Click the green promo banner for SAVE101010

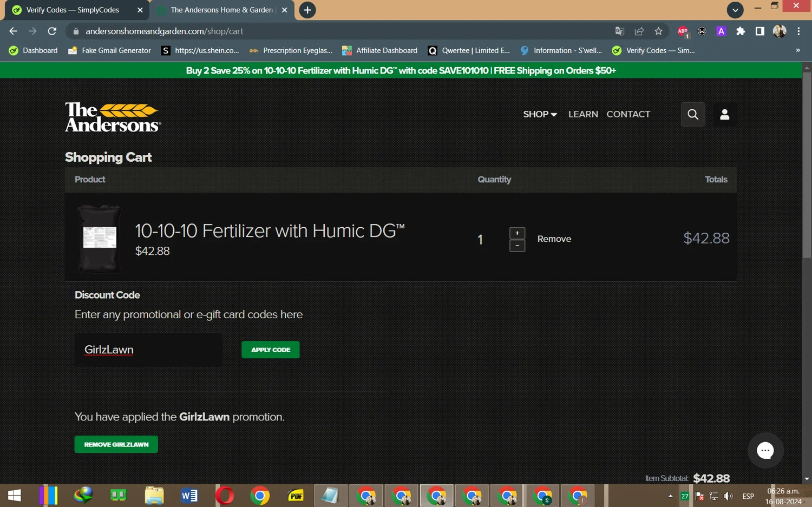pyautogui.click(x=401, y=70)
